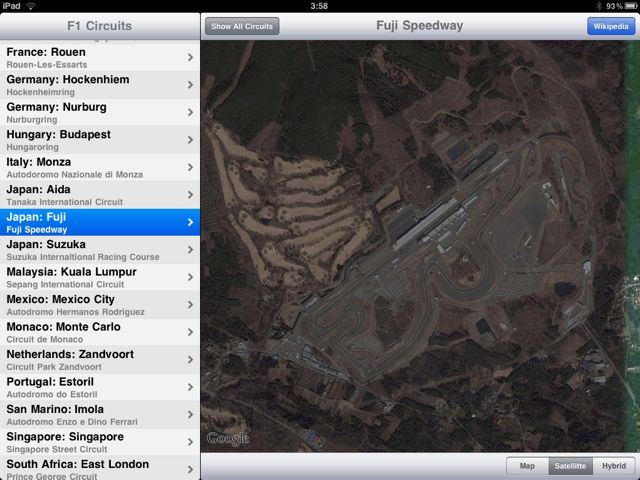
Task: Switch to Hybrid map mode
Action: pos(613,466)
